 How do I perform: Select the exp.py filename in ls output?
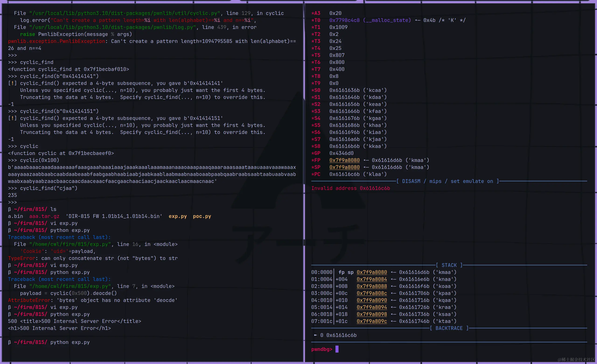[x=178, y=216]
